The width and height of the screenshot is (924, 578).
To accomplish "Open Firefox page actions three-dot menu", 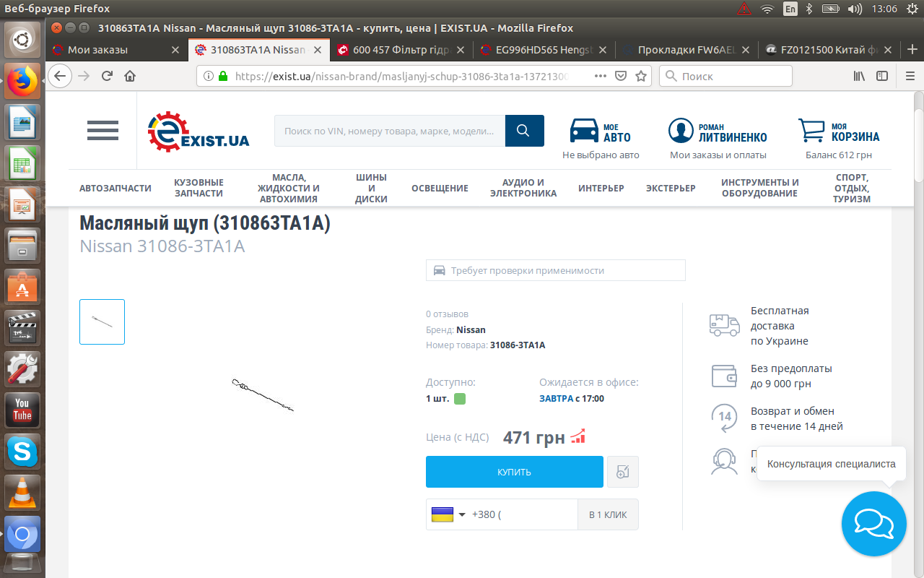I will pos(601,76).
